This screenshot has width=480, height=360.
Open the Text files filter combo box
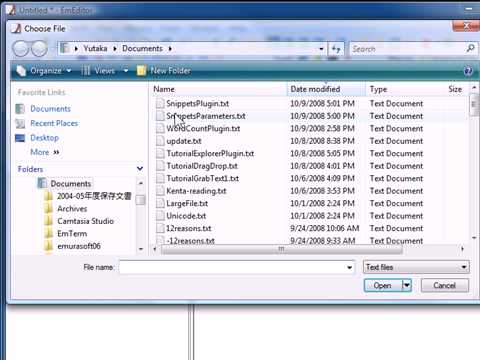click(416, 267)
